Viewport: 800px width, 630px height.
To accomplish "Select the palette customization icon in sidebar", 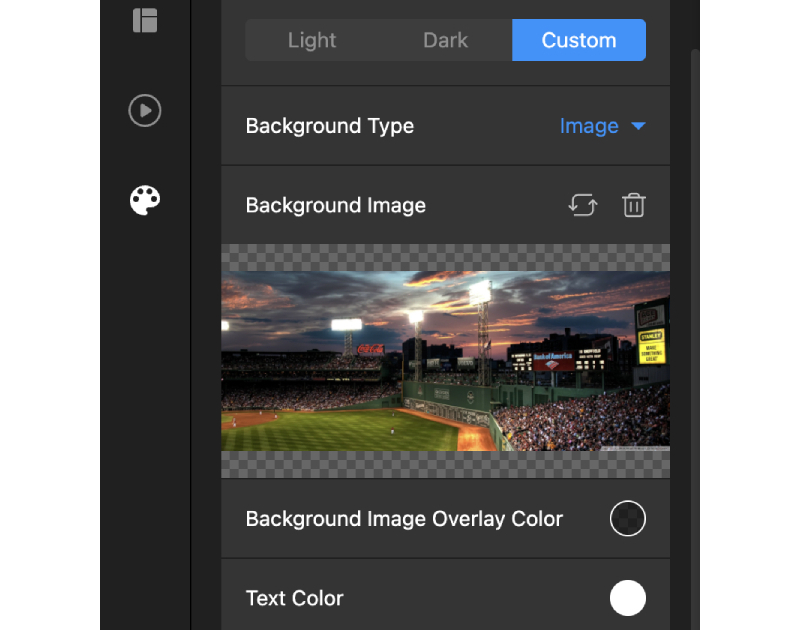I will point(144,200).
